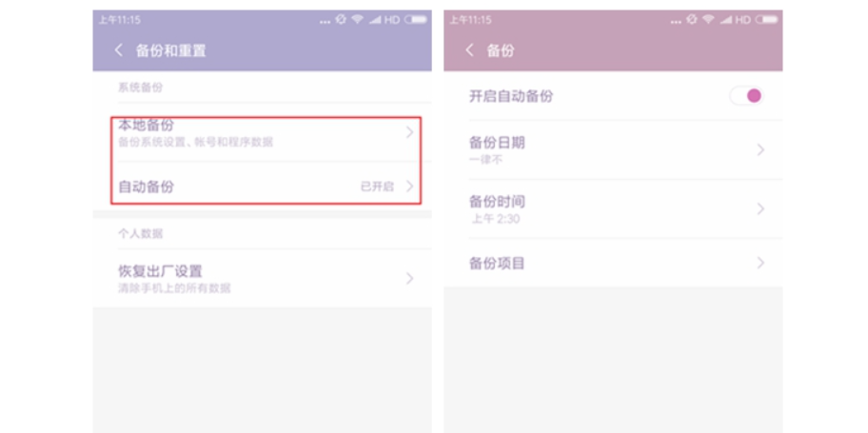Tap three-dots icon in left status bar
This screenshot has width=868, height=433.
tap(325, 22)
